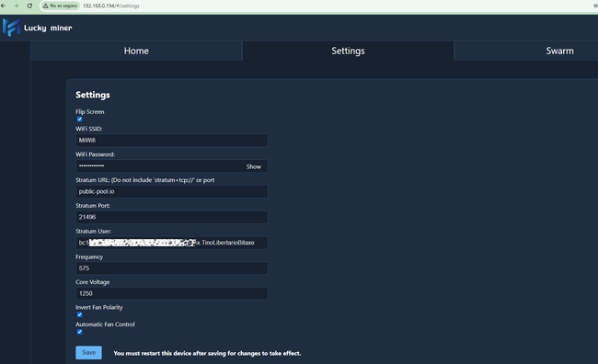Image resolution: width=598 pixels, height=364 pixels.
Task: Click the 'No es seguro' security warning
Action: 60,6
